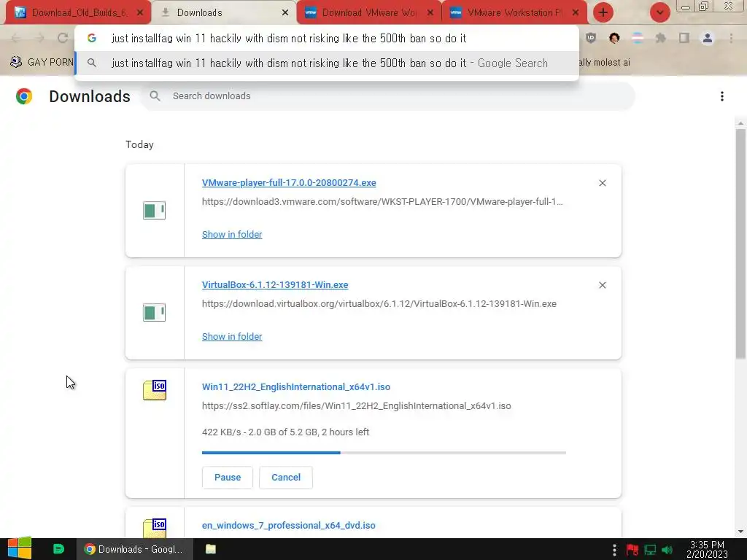This screenshot has width=747, height=560.
Task: Open the Downloads page more-actions menu
Action: pos(722,96)
